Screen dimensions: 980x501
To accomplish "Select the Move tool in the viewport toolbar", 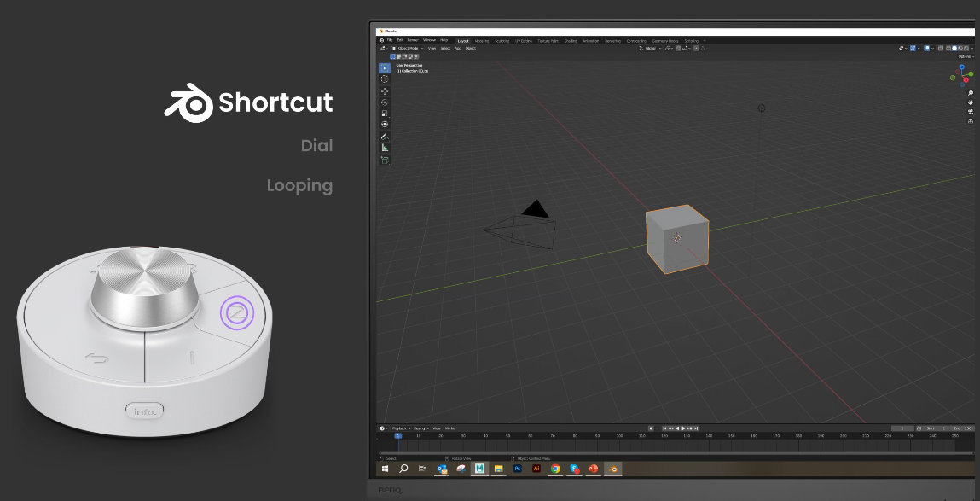I will tap(385, 90).
